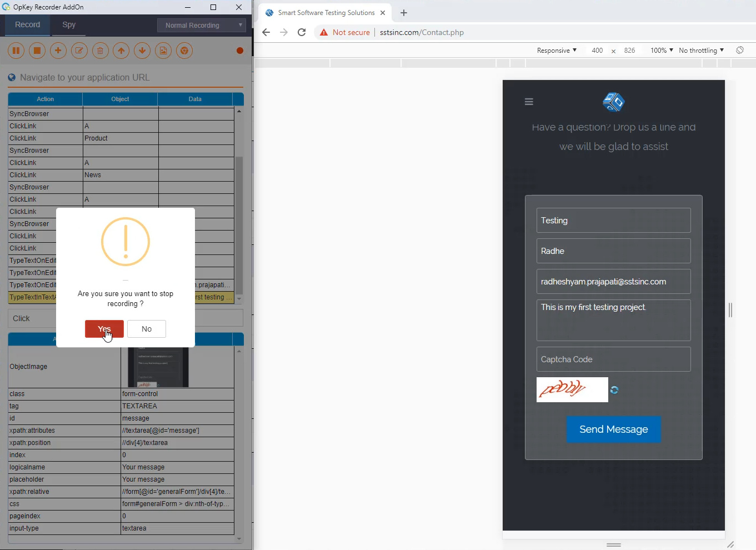Click the id value message
Viewport: 756px width, 550px height.
point(177,418)
